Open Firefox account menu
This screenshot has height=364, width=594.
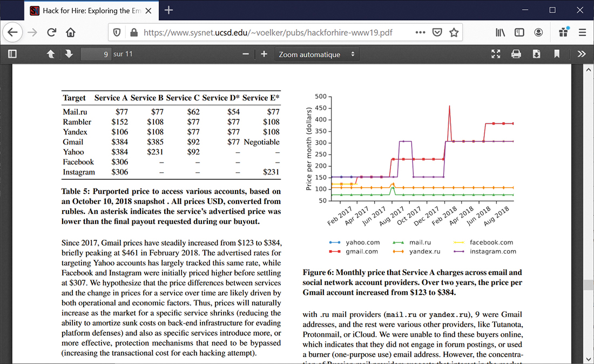pyautogui.click(x=538, y=32)
